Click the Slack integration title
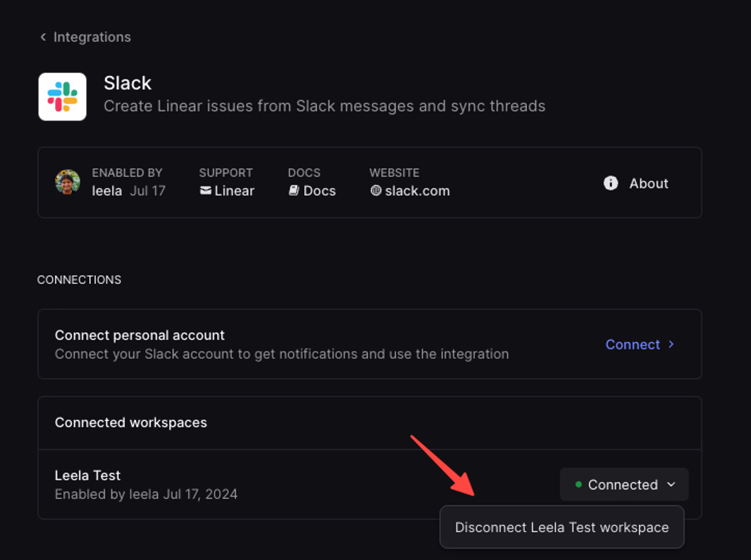The width and height of the screenshot is (751, 560). [x=128, y=83]
